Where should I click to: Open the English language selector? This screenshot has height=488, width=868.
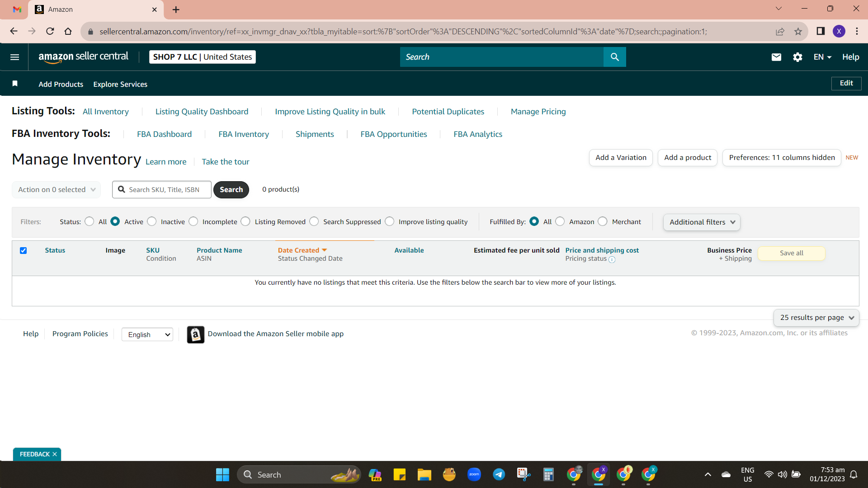[147, 334]
